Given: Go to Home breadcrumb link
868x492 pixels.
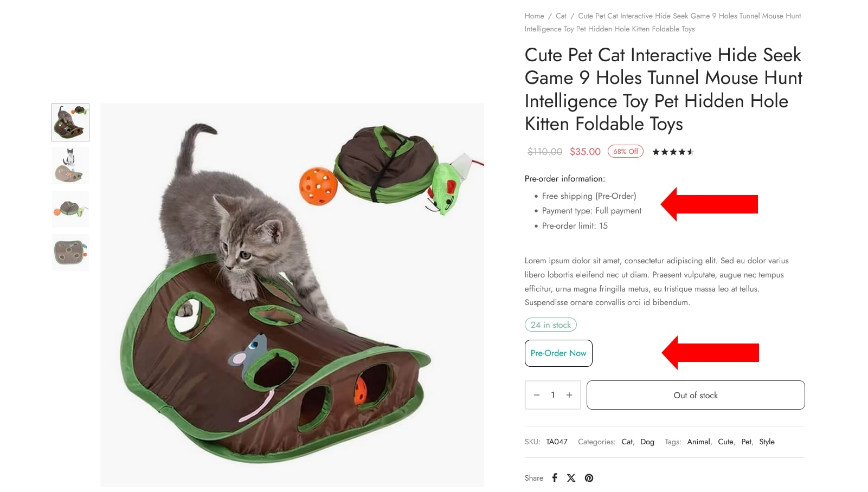Looking at the screenshot, I should [534, 16].
